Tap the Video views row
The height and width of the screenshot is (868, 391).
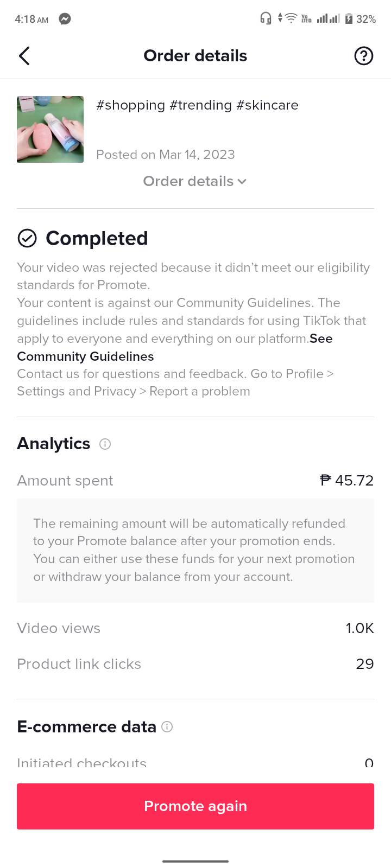pyautogui.click(x=195, y=628)
